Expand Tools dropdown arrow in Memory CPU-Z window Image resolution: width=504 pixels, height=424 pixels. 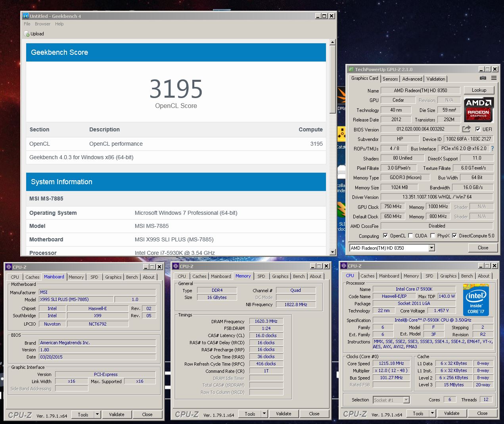(x=264, y=414)
